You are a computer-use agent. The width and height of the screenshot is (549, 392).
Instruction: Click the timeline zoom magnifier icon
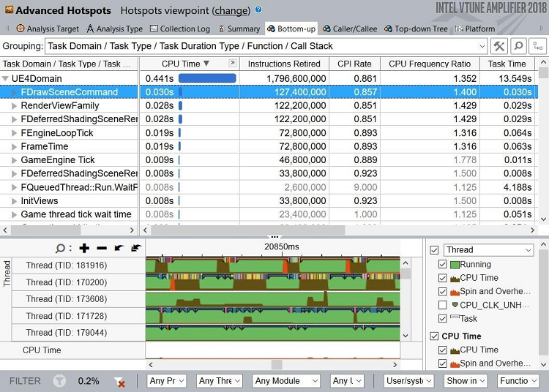[60, 248]
